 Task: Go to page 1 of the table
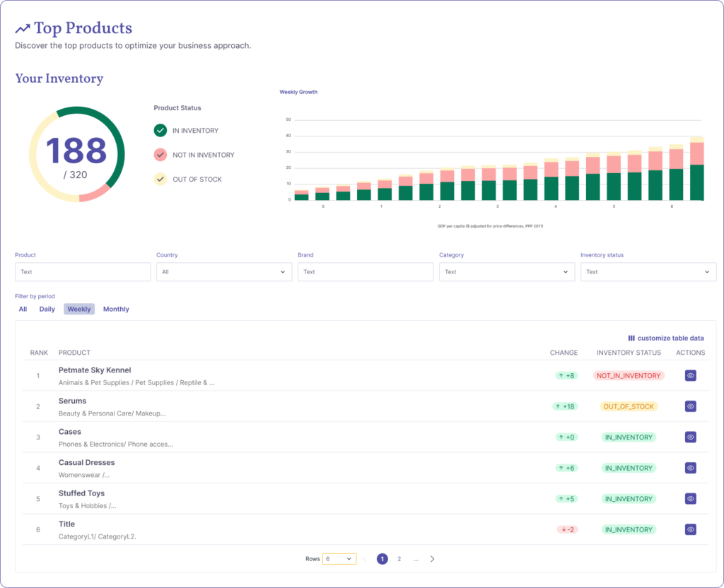(x=383, y=559)
